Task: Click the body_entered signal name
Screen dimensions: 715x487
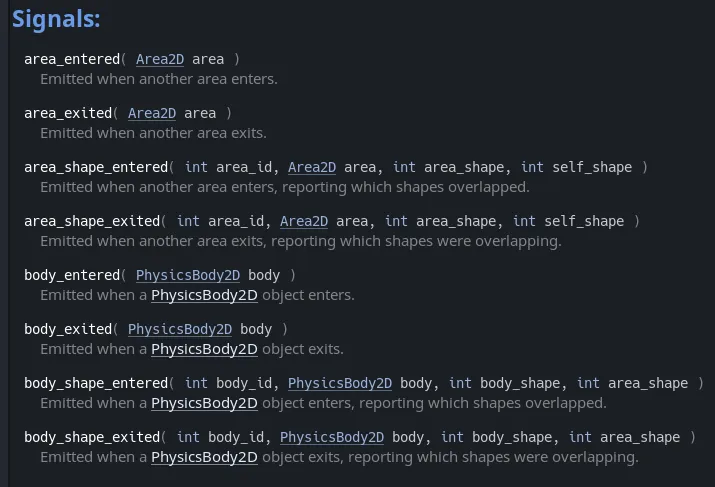Action: pos(71,275)
